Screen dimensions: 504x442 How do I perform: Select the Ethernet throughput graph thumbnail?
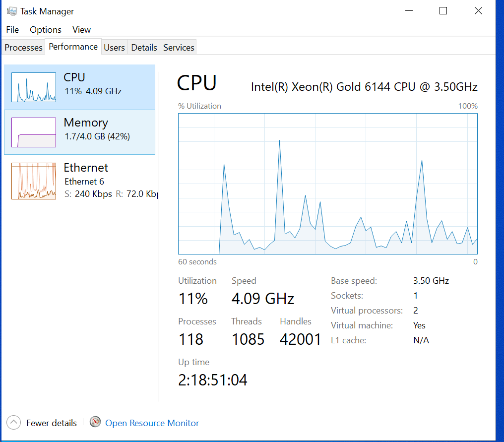point(34,181)
